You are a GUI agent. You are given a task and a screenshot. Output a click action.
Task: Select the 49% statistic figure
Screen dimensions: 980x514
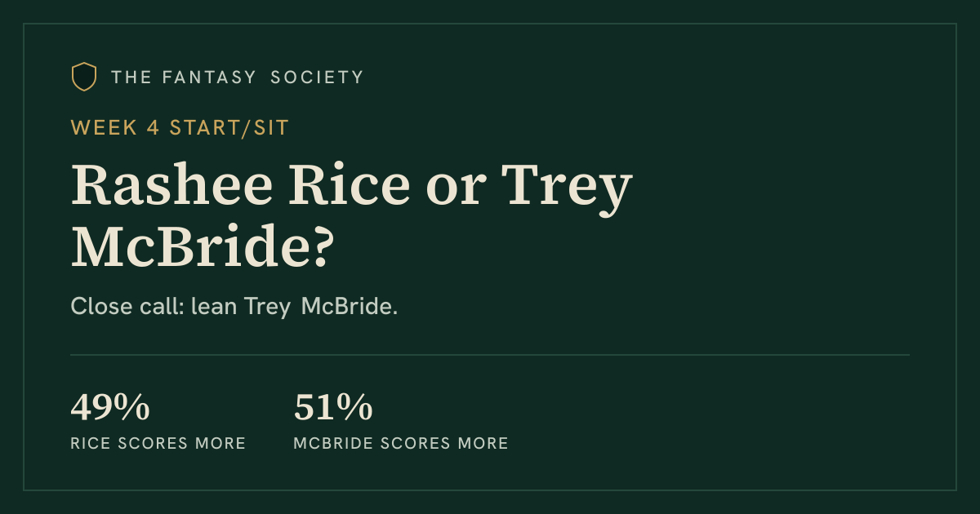click(110, 407)
